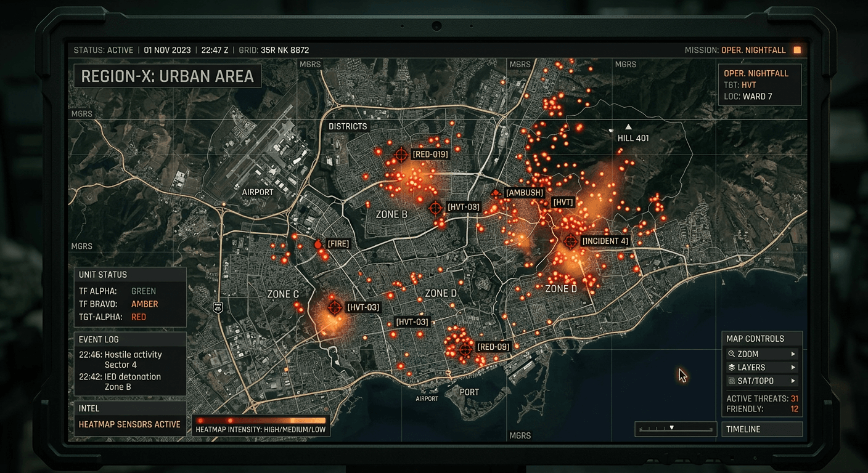868x473 pixels.
Task: Expand the ZOOM options arrow
Action: coord(793,353)
